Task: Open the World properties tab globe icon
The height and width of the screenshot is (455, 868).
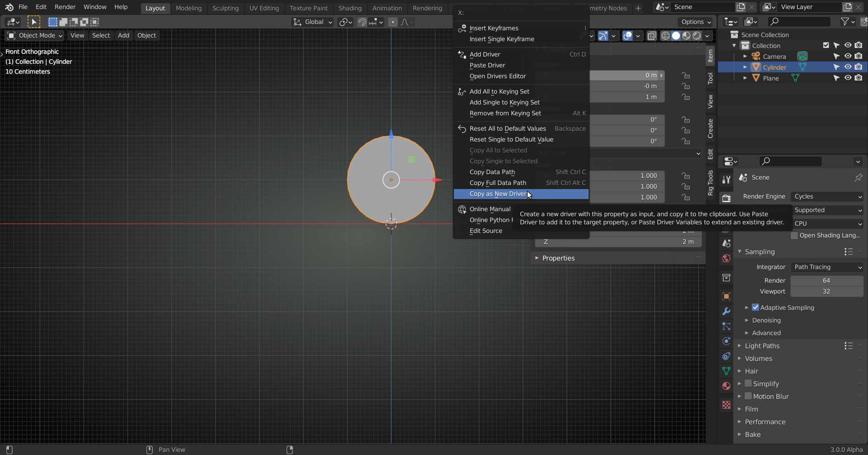Action: [726, 258]
